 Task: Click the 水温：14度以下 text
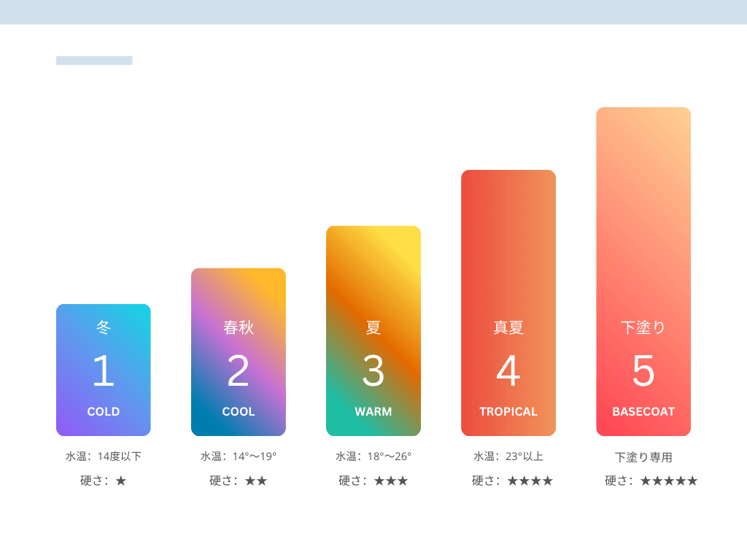click(x=104, y=456)
